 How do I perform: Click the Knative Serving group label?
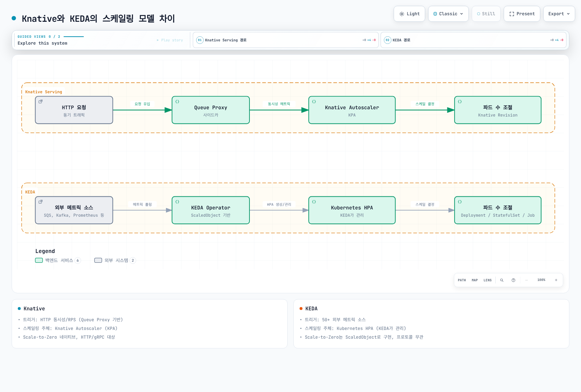(44, 92)
